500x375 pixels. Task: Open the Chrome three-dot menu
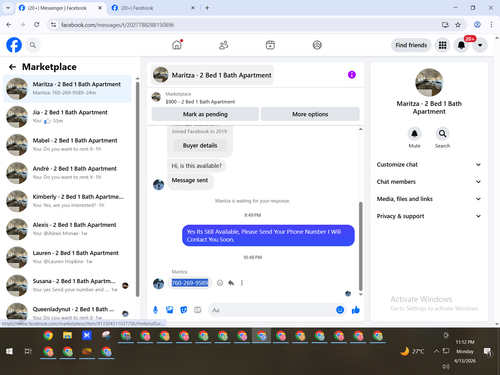pos(491,25)
